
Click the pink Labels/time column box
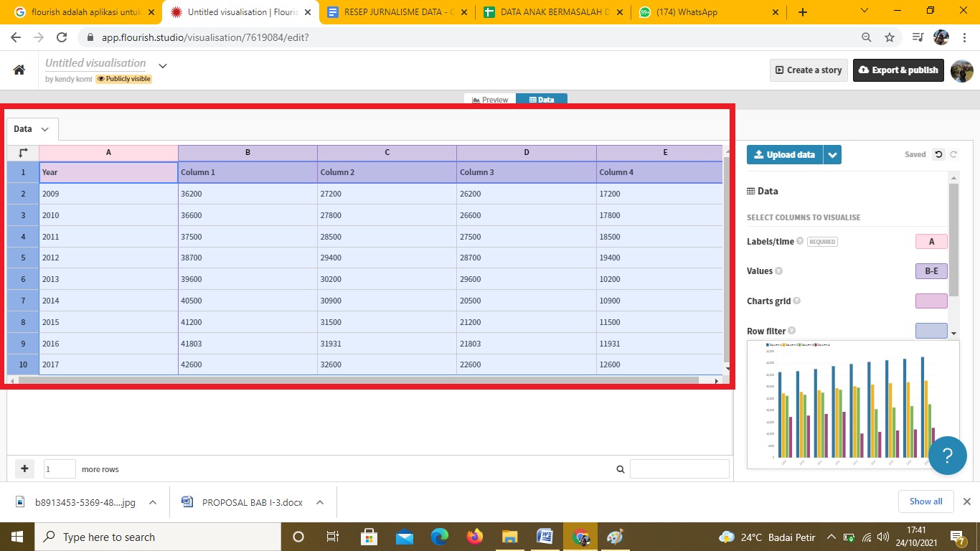tap(931, 242)
